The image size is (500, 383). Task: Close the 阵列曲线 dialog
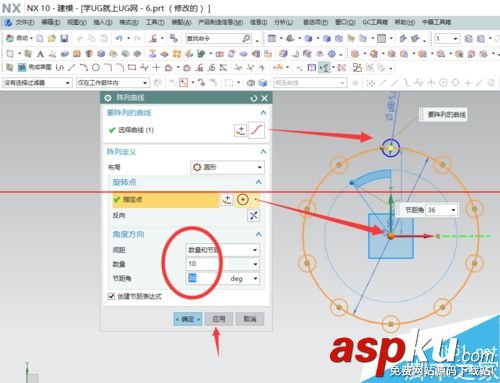click(x=265, y=98)
